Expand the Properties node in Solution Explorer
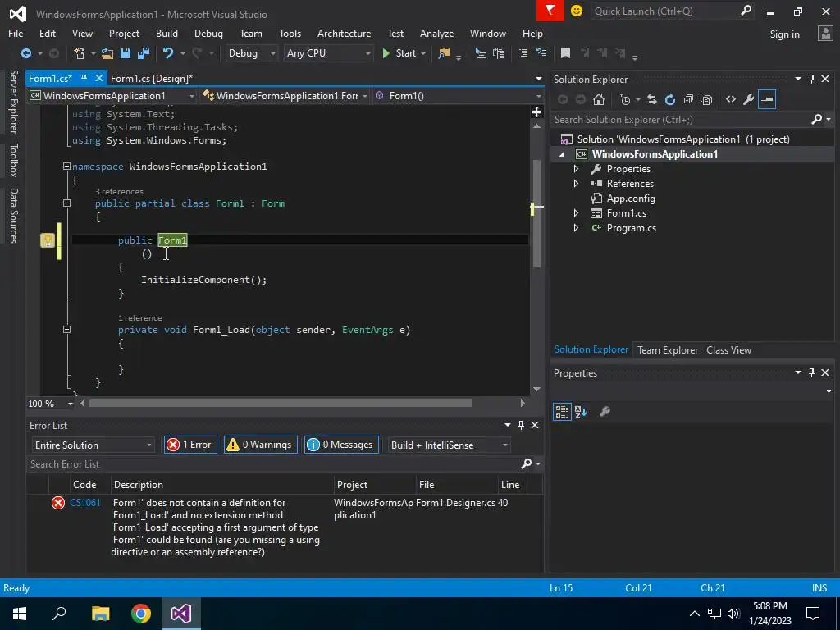 tap(577, 169)
